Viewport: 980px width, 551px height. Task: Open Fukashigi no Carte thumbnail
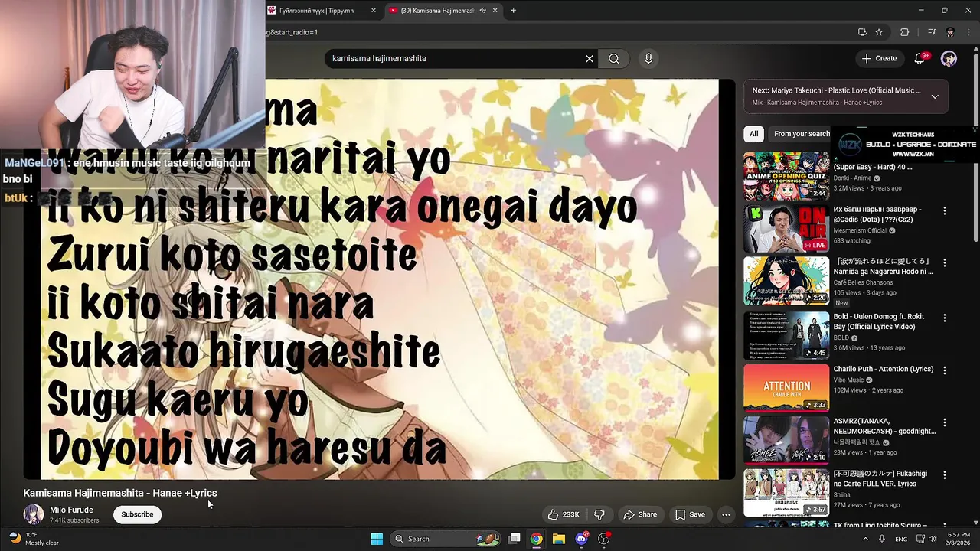(x=786, y=493)
